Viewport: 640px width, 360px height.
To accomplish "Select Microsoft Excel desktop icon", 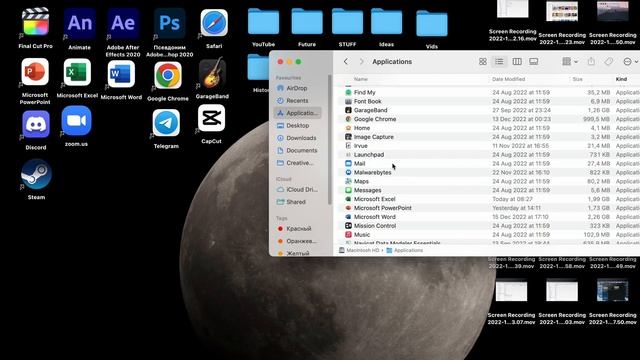I will [x=77, y=72].
